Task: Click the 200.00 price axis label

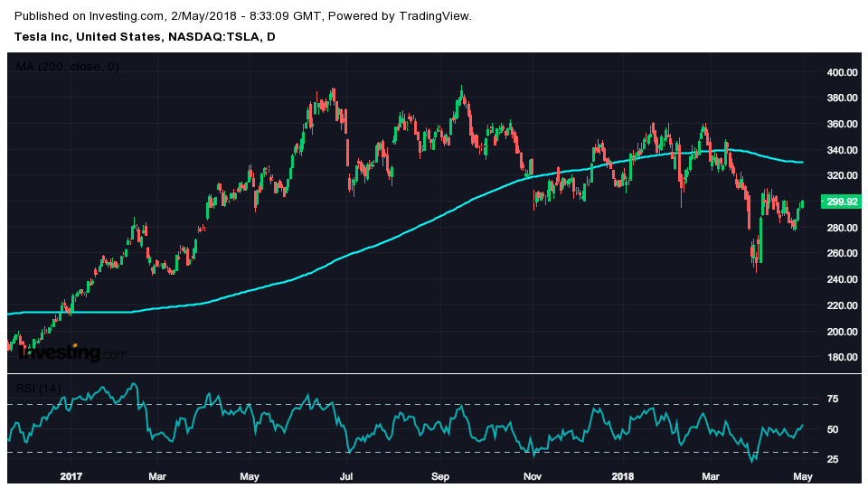Action: click(842, 331)
